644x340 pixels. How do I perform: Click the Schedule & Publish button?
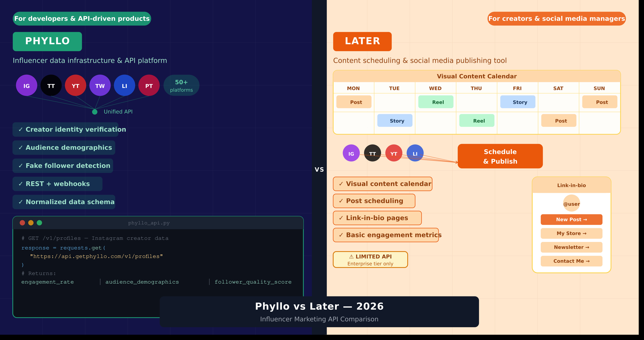coord(500,156)
